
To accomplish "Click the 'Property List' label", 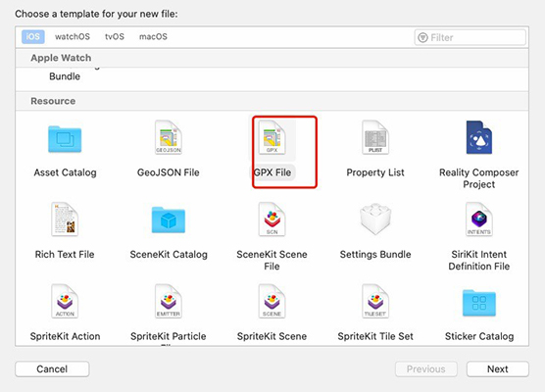I will click(375, 172).
